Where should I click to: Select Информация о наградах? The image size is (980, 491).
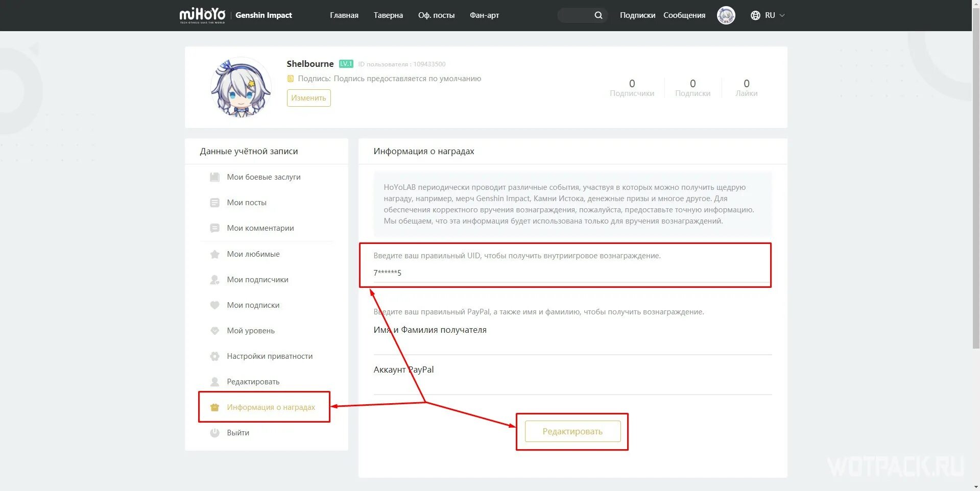point(271,407)
